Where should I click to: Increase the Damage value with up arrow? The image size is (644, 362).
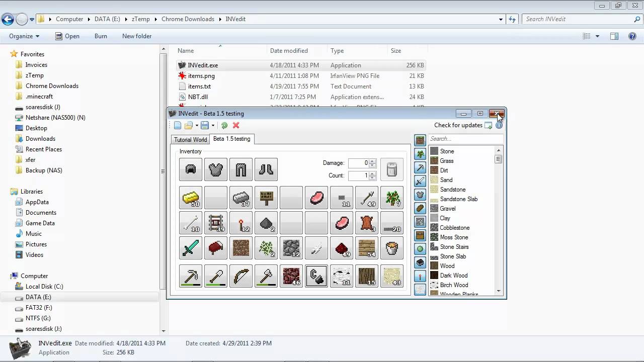(x=372, y=161)
